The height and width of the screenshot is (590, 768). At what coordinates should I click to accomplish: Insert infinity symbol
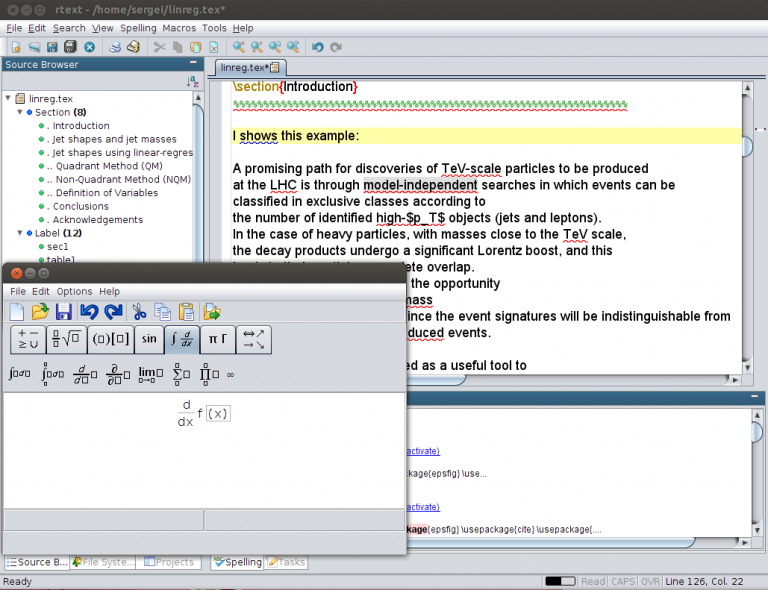230,375
